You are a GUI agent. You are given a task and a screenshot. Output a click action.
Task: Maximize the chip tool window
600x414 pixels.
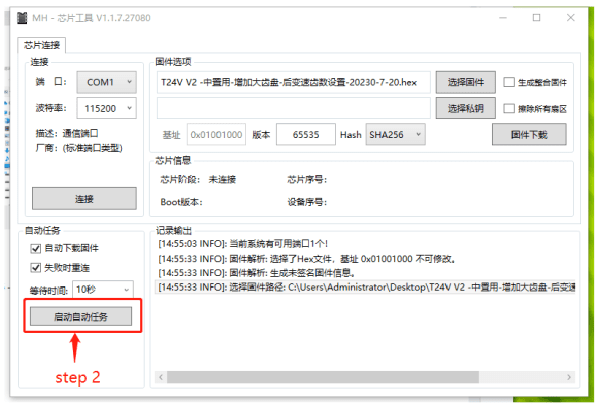pos(536,18)
